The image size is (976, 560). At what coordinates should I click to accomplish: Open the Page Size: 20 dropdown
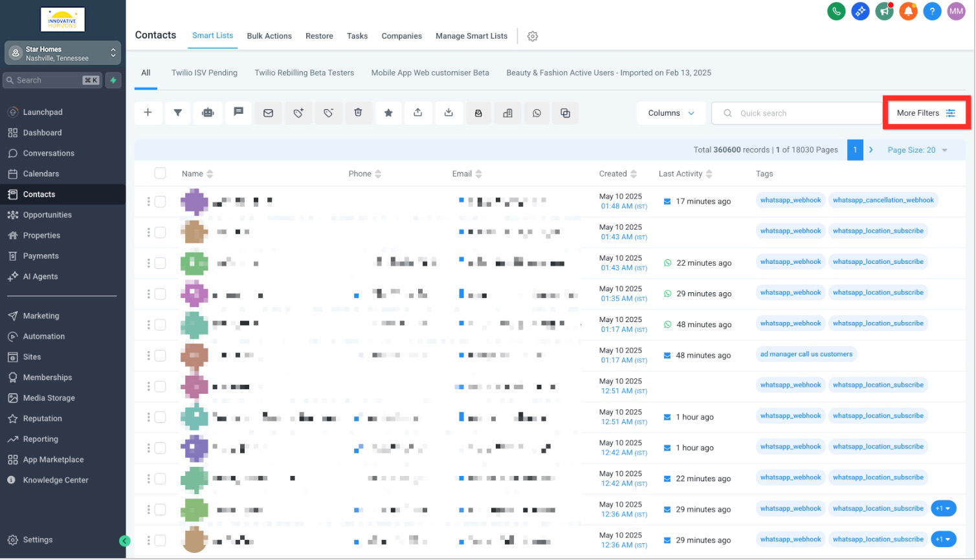pyautogui.click(x=917, y=150)
